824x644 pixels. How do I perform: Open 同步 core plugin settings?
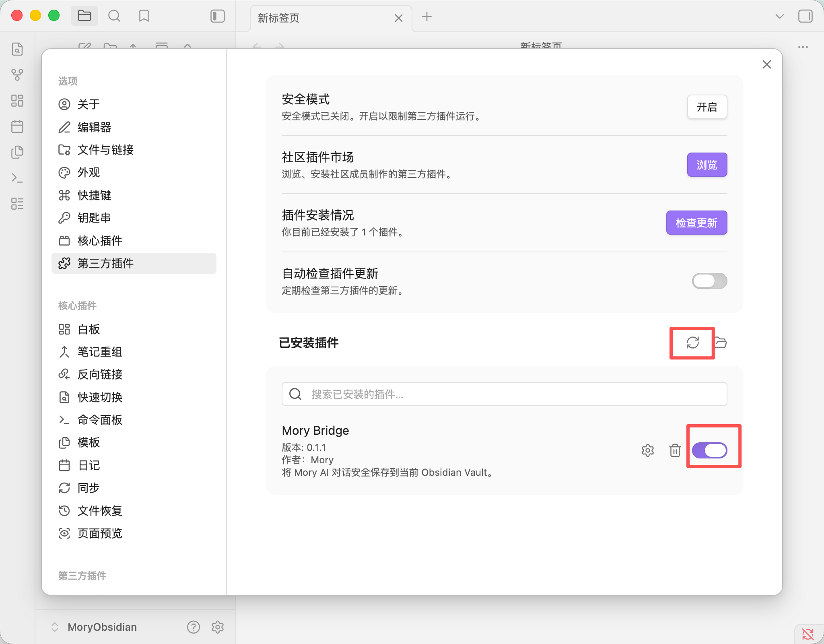134,488
